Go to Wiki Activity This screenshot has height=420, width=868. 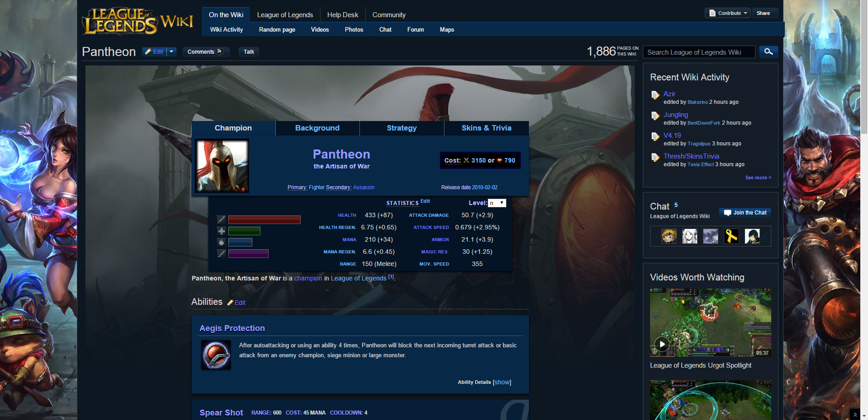[x=226, y=29]
